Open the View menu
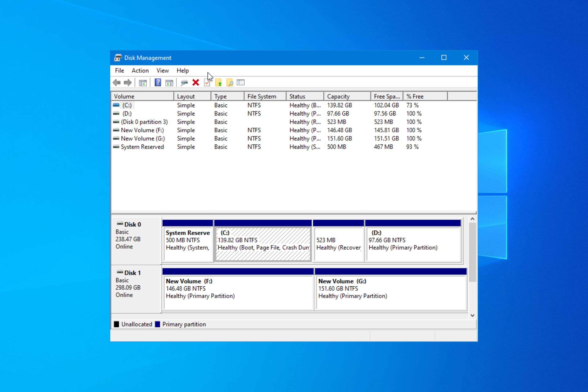The image size is (588, 392). click(162, 70)
